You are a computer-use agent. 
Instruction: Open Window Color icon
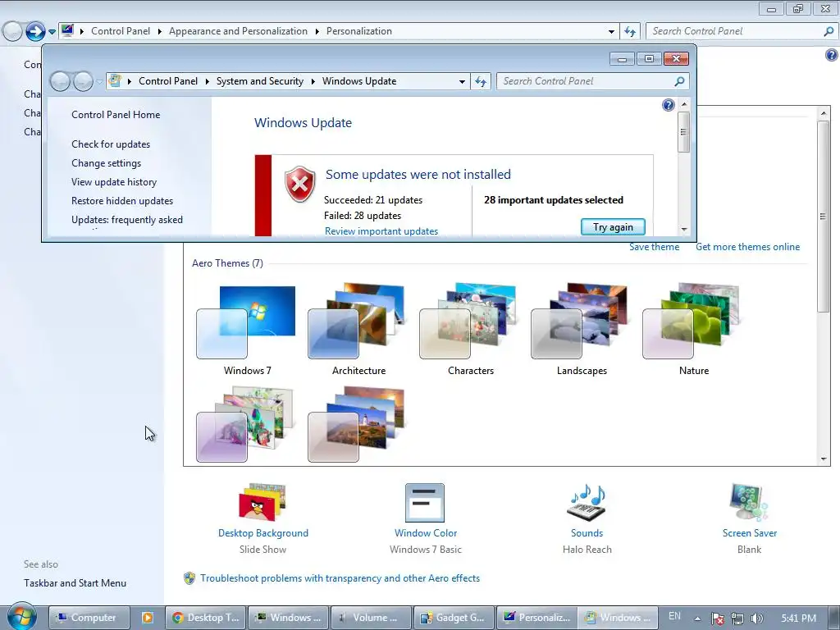(425, 503)
